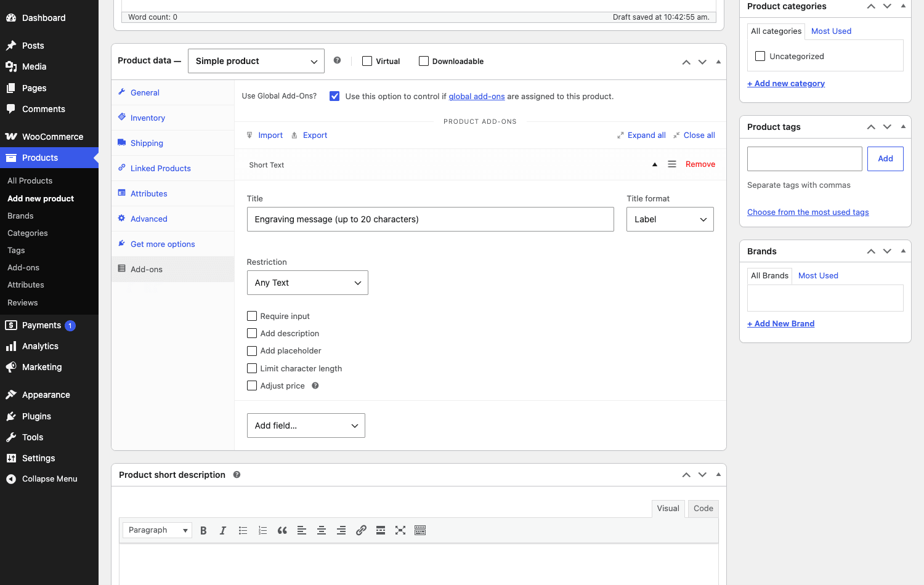
Task: Enable the Virtual product checkbox
Action: click(367, 61)
